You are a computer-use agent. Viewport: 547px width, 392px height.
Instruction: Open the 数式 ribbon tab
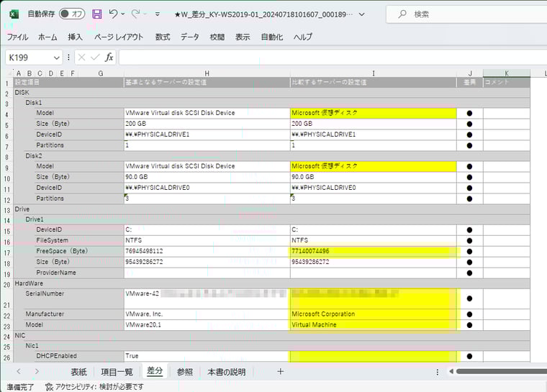coord(163,37)
